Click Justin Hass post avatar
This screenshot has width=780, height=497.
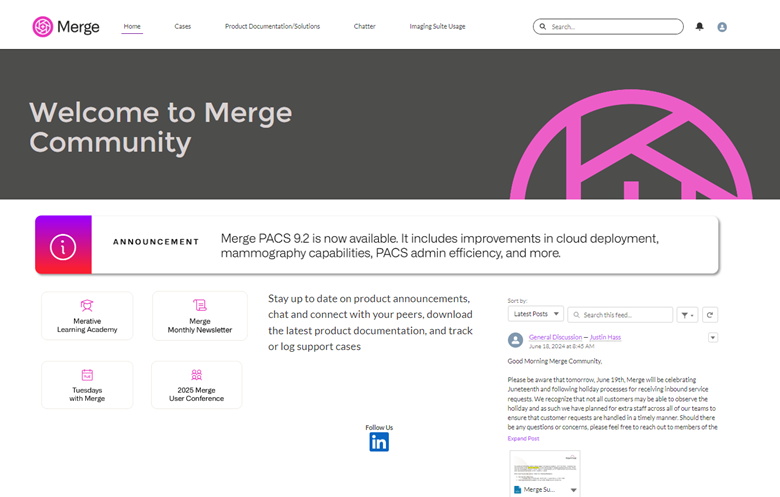pos(515,340)
